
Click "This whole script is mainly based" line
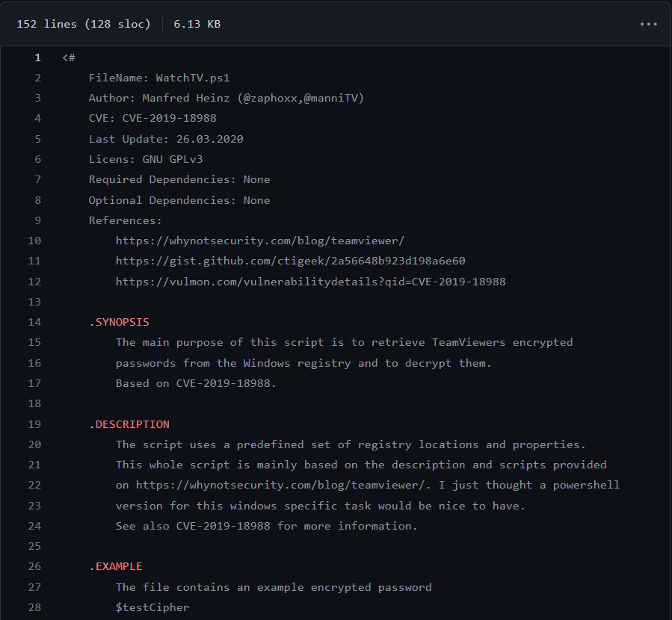pos(361,465)
